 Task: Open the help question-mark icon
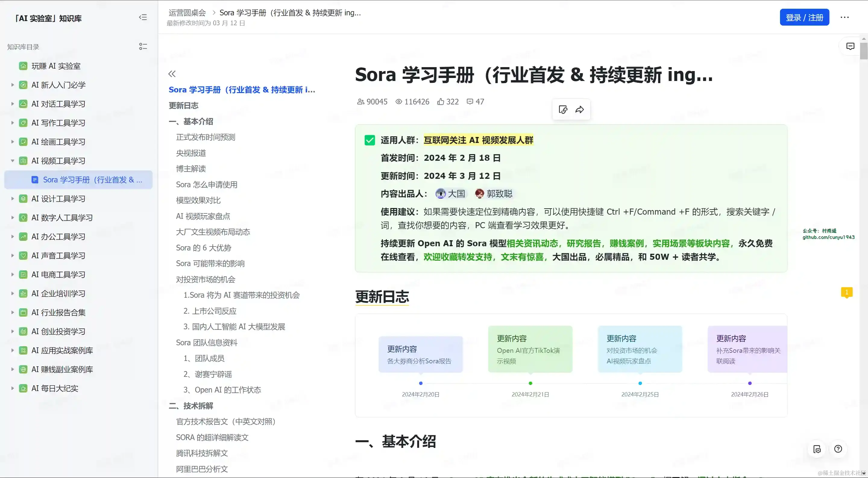pos(838,449)
